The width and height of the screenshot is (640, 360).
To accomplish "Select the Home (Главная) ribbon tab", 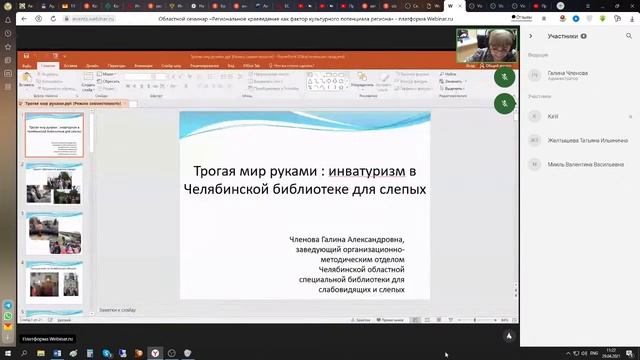I will point(48,66).
